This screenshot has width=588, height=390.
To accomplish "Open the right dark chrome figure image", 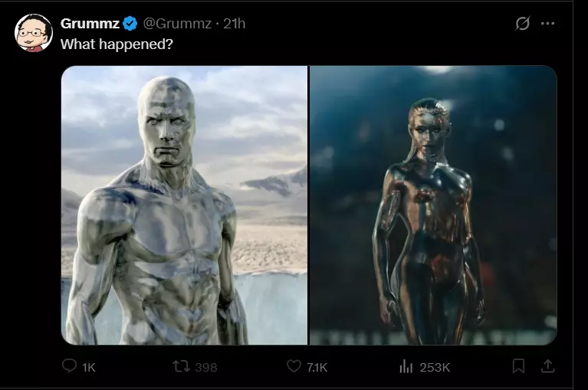I will point(433,205).
